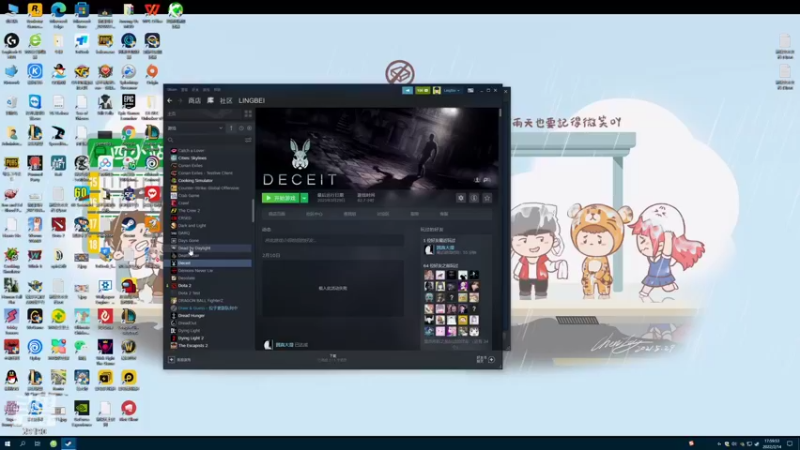The width and height of the screenshot is (800, 450).
Task: Add Deceit to favorites with star icon
Action: coord(487,198)
